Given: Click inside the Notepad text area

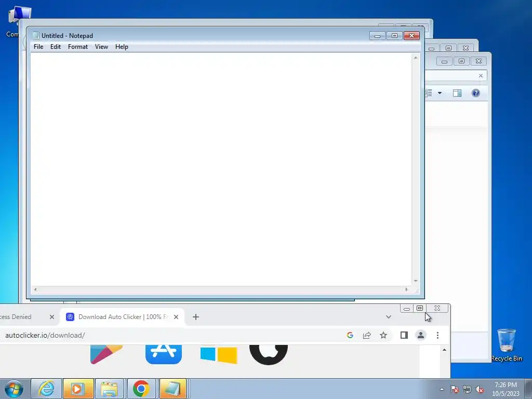Looking at the screenshot, I should coord(221,169).
